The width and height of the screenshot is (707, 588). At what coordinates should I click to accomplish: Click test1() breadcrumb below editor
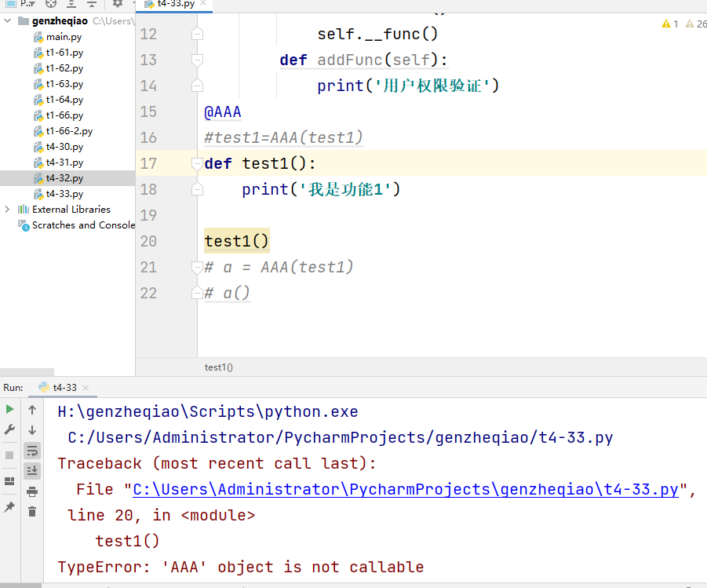(x=219, y=367)
